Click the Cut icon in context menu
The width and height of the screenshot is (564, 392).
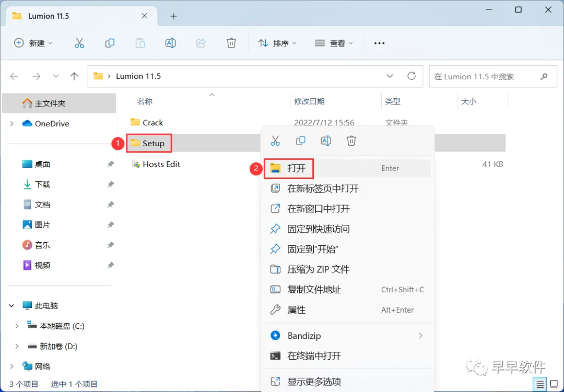(x=275, y=140)
